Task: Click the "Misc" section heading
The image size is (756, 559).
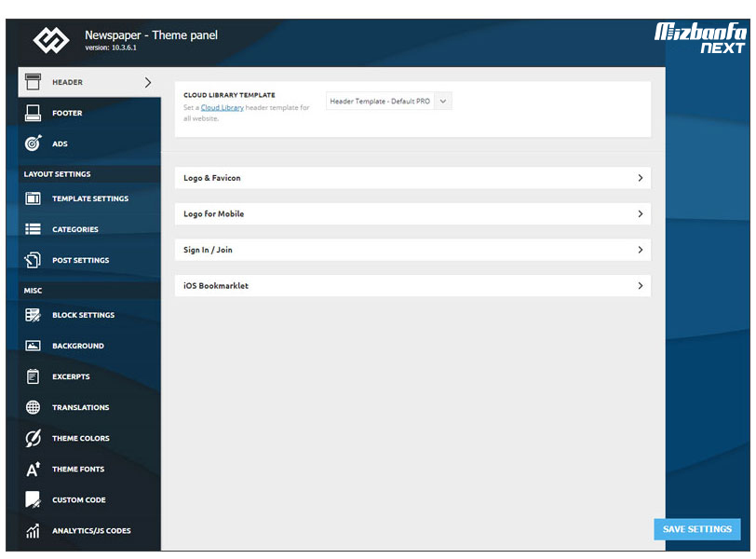Action: [x=33, y=291]
